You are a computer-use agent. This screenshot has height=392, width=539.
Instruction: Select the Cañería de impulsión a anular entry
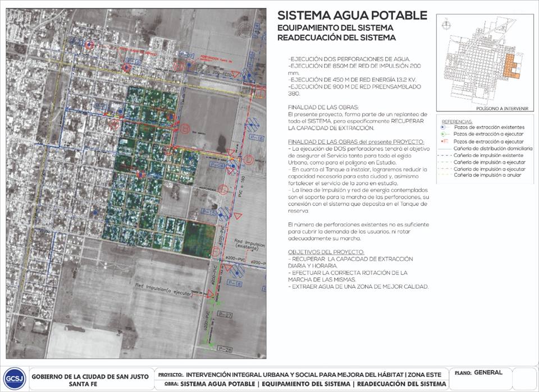(x=490, y=176)
